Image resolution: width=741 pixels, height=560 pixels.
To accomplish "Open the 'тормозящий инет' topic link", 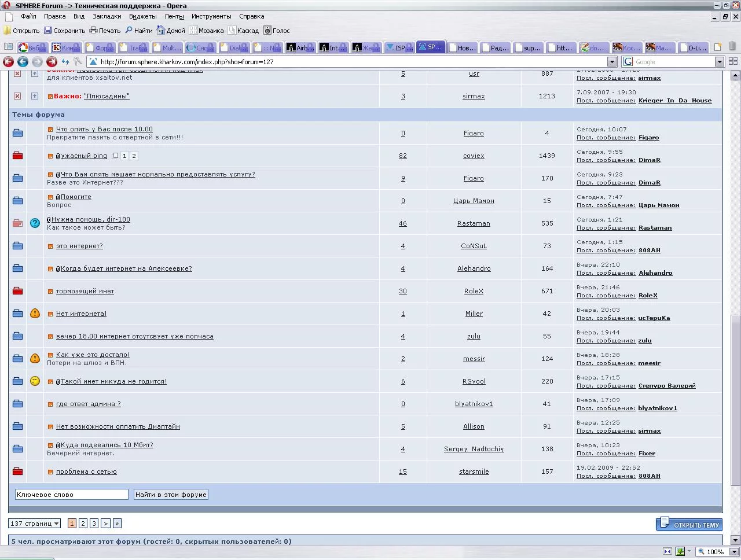I will pos(85,291).
